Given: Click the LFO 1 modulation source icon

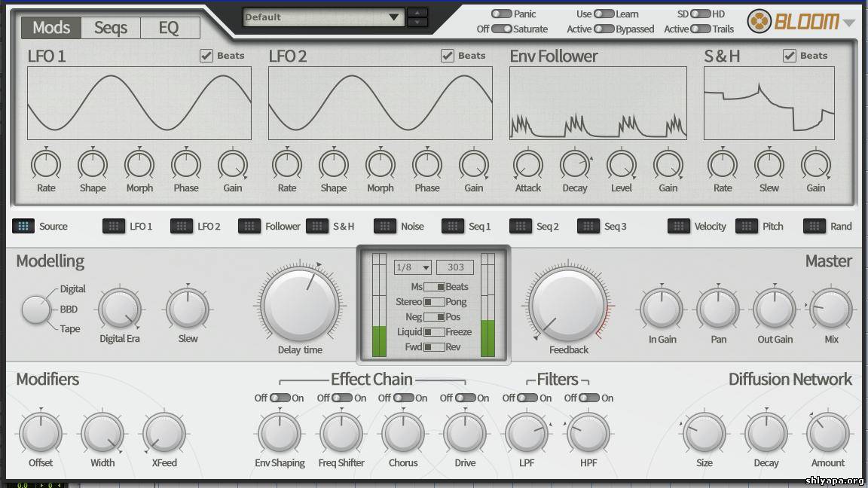Looking at the screenshot, I should (x=114, y=226).
